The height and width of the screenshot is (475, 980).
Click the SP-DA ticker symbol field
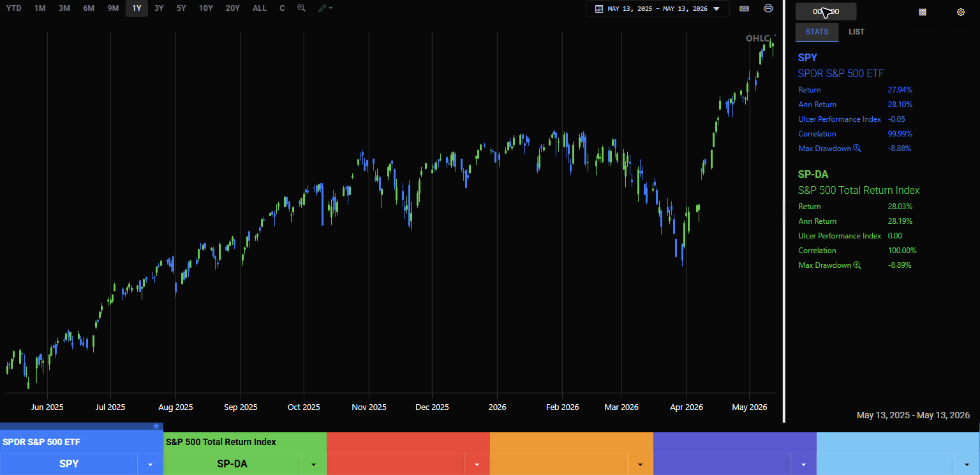tap(232, 464)
